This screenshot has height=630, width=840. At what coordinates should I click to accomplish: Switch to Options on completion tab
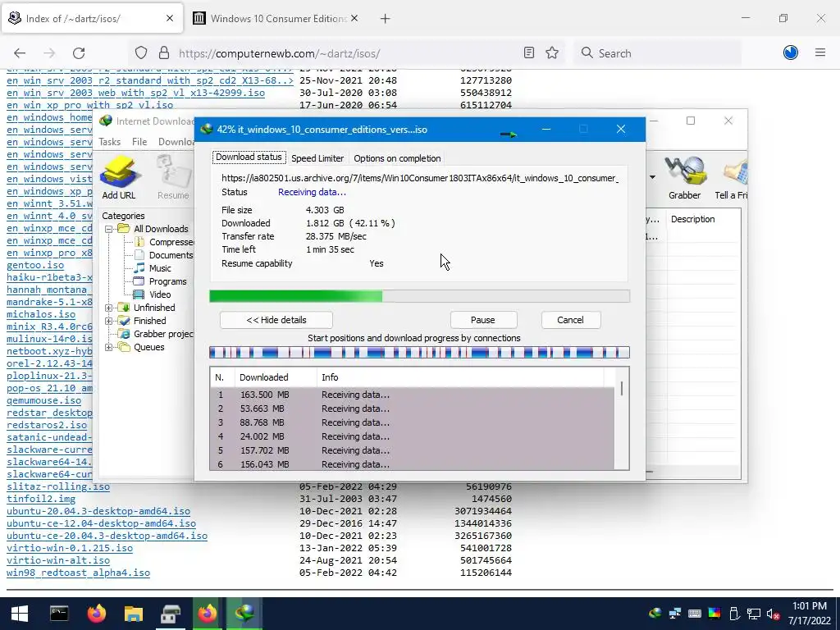pos(397,158)
